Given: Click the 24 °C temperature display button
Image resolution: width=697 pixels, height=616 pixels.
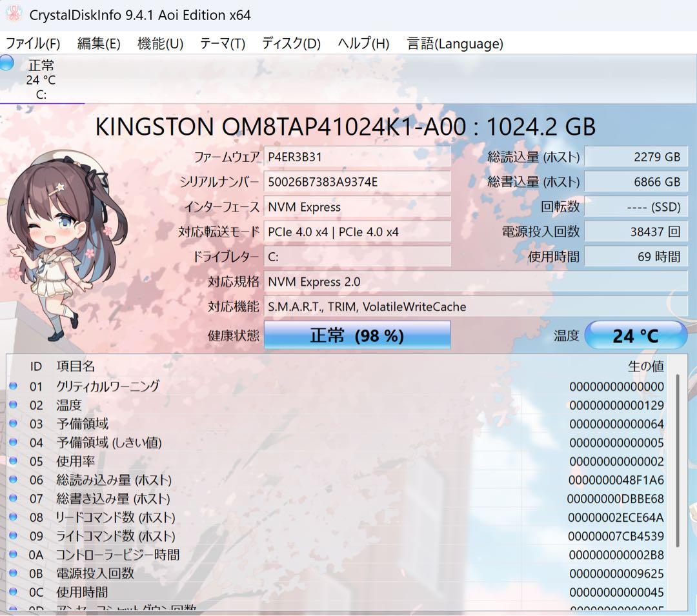Looking at the screenshot, I should point(636,334).
